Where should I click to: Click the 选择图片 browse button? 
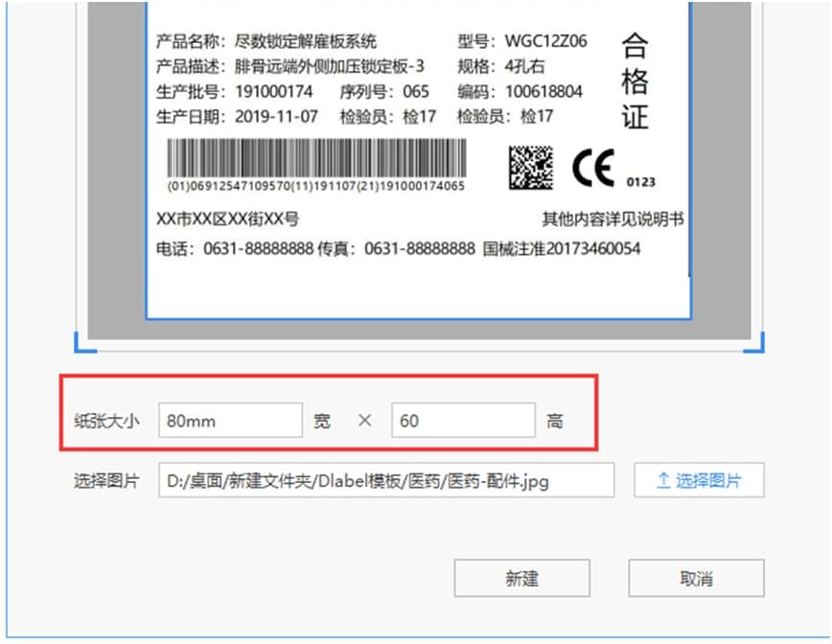699,480
